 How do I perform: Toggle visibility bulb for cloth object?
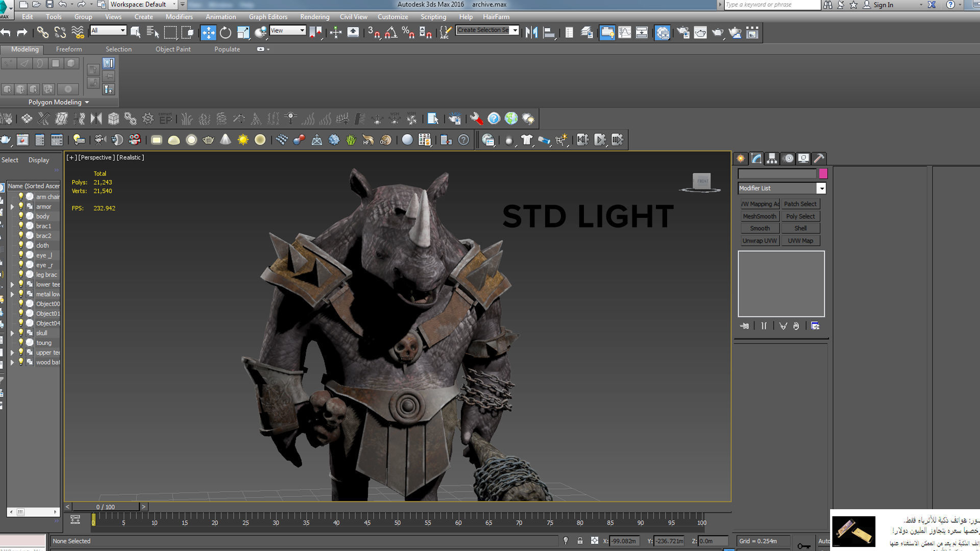(x=21, y=245)
